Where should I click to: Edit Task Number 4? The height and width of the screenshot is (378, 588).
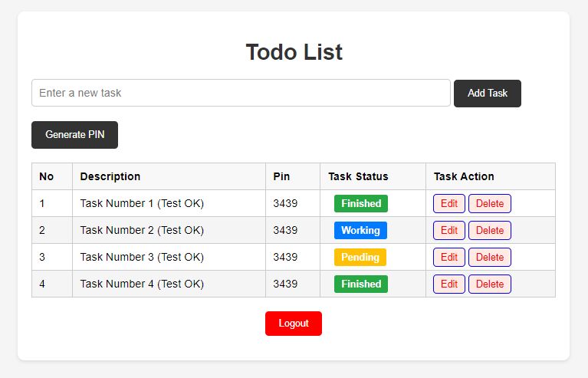[x=448, y=284]
